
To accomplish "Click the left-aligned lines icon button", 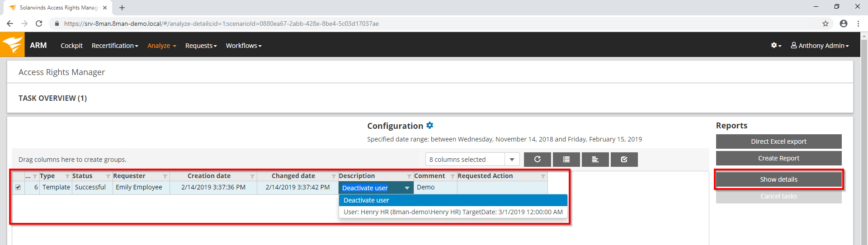I will tap(595, 160).
